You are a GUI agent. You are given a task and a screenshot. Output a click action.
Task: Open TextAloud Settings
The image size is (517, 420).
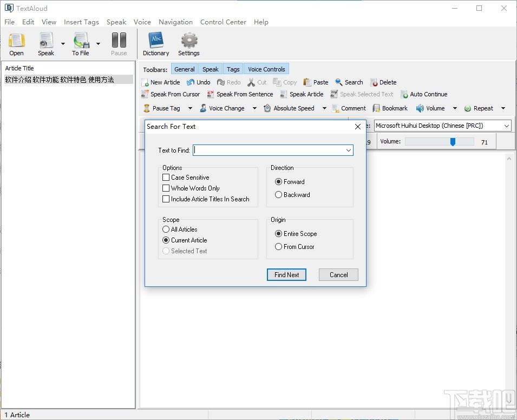click(188, 43)
